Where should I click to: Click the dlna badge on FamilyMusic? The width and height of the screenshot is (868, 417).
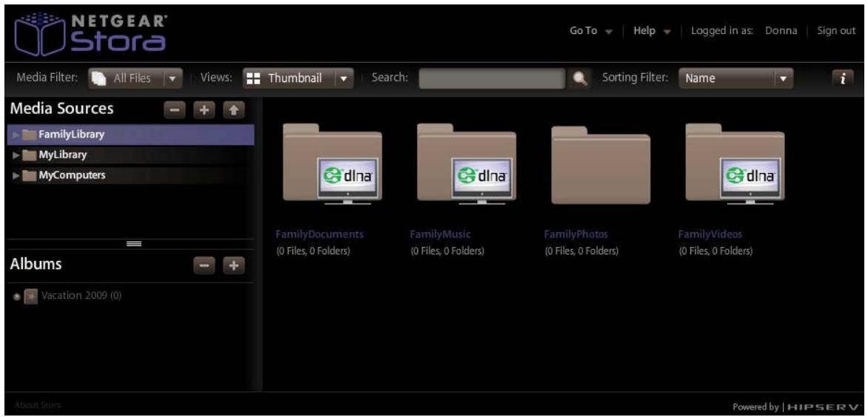tap(482, 180)
